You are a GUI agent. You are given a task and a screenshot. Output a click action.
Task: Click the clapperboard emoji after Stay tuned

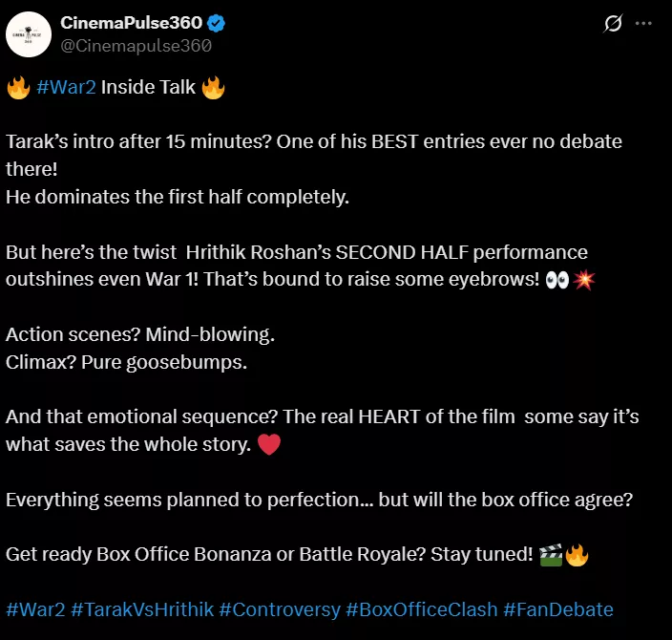pyautogui.click(x=550, y=555)
